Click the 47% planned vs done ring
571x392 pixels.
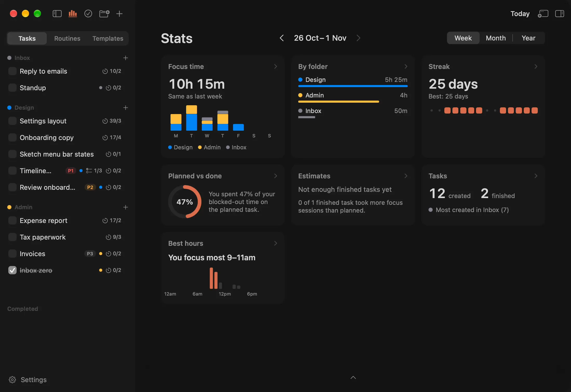point(185,202)
